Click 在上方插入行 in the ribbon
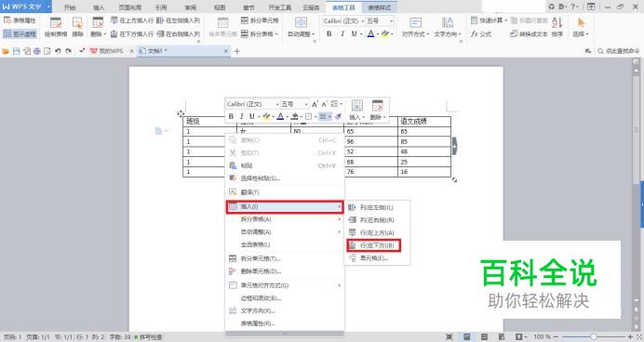The width and height of the screenshot is (644, 342). click(132, 20)
